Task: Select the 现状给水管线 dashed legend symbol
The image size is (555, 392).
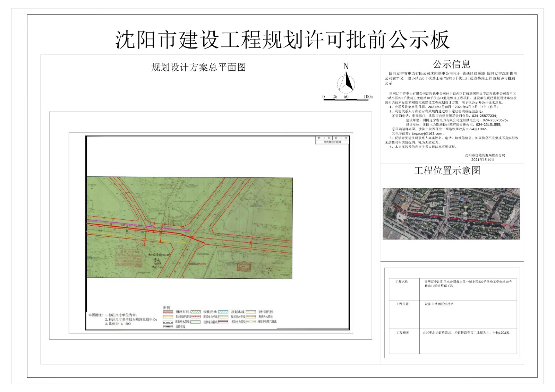Action: pos(168,322)
